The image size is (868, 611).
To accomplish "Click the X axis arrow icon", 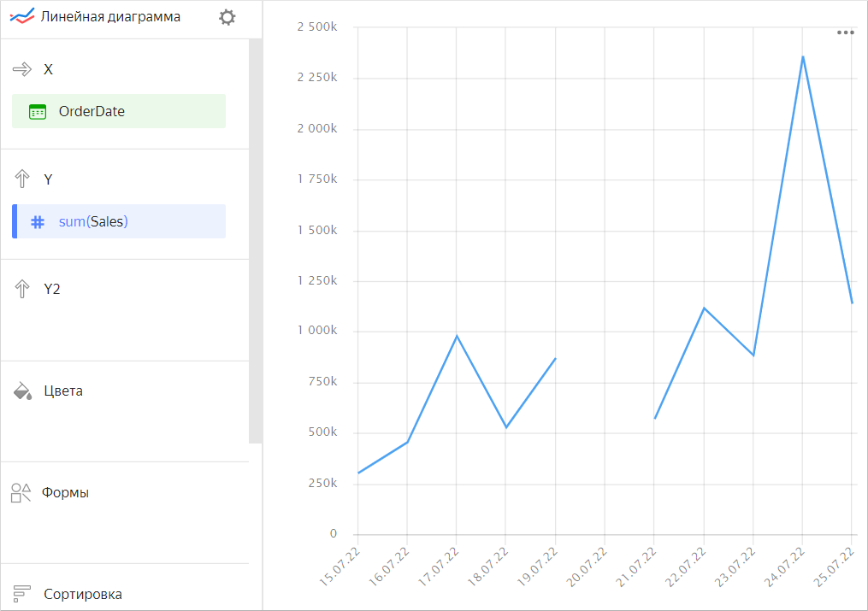I will [21, 69].
